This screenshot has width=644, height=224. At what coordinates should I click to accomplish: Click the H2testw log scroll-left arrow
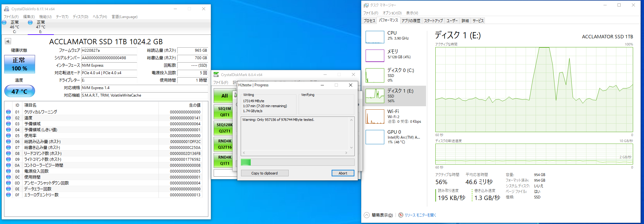(x=244, y=153)
